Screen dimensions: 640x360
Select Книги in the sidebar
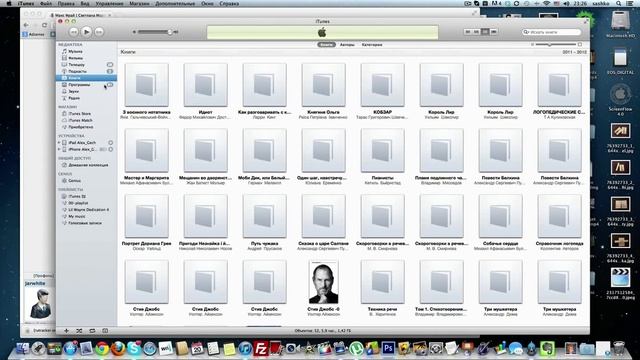(86, 78)
